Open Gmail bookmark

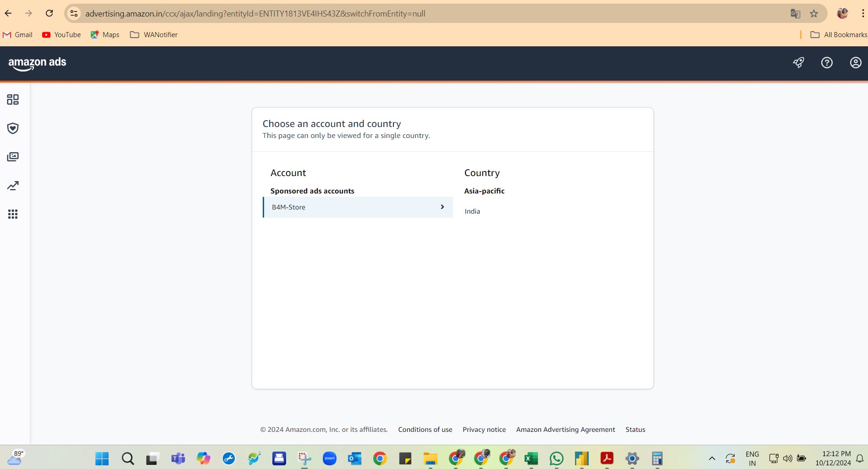[17, 35]
